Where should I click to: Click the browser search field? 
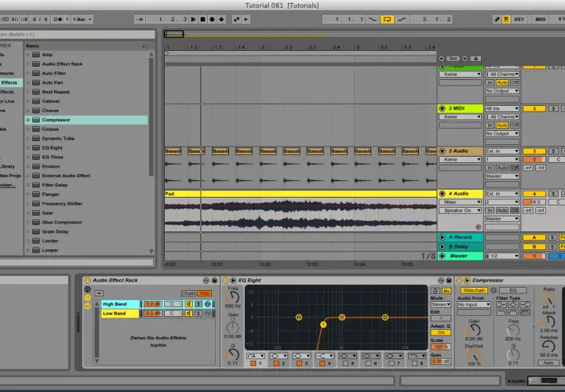pos(77,34)
